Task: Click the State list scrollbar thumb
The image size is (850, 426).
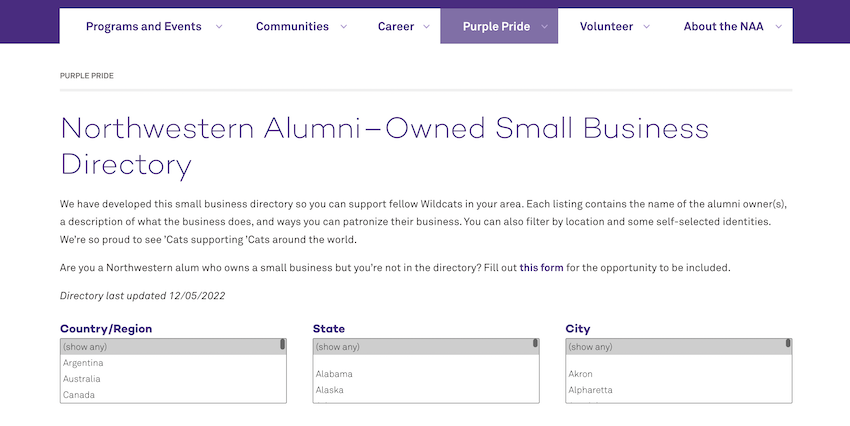Action: tap(535, 343)
